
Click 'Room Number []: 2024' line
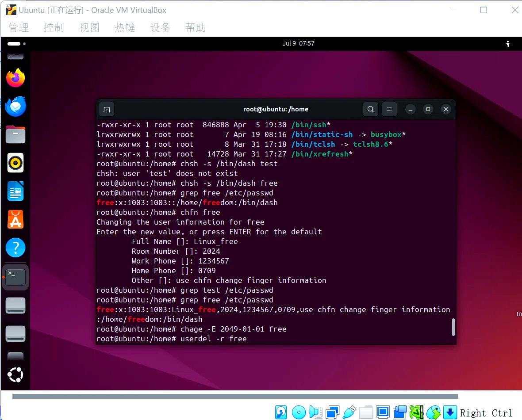click(176, 251)
